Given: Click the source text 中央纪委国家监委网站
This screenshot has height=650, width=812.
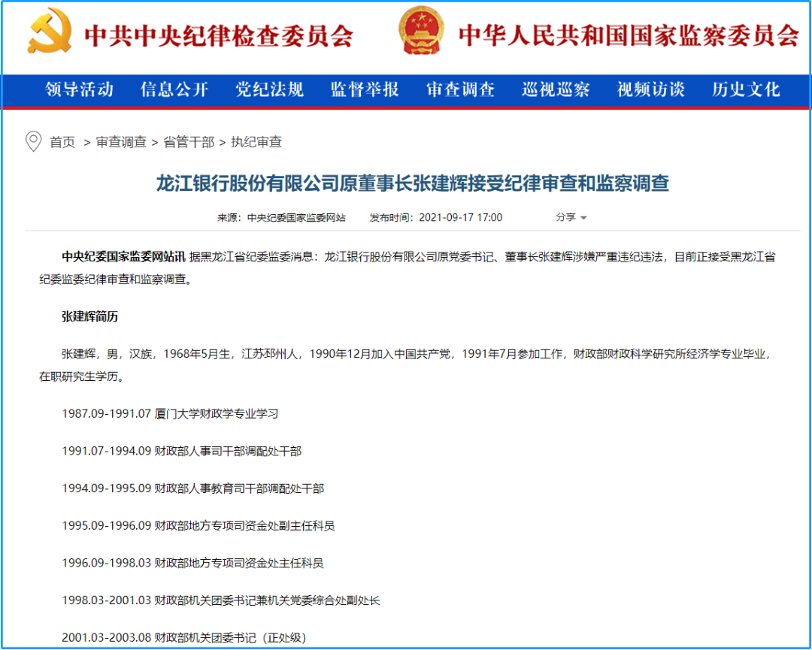Looking at the screenshot, I should pos(296,218).
